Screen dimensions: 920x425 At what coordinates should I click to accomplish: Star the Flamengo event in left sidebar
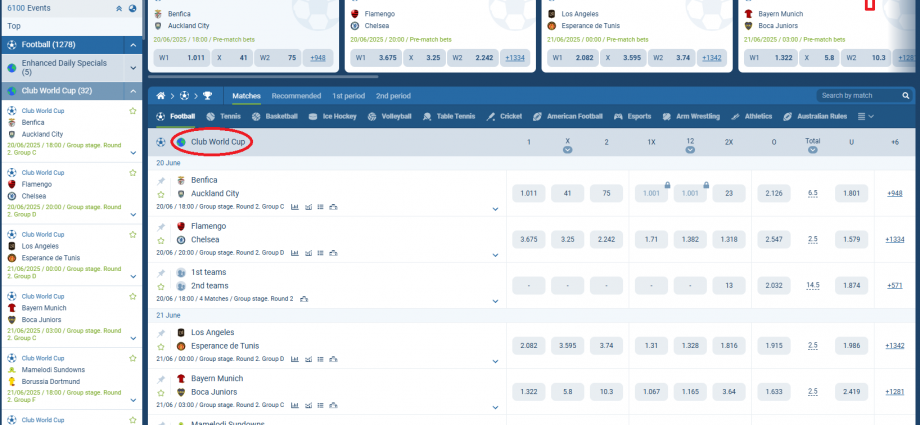point(133,173)
